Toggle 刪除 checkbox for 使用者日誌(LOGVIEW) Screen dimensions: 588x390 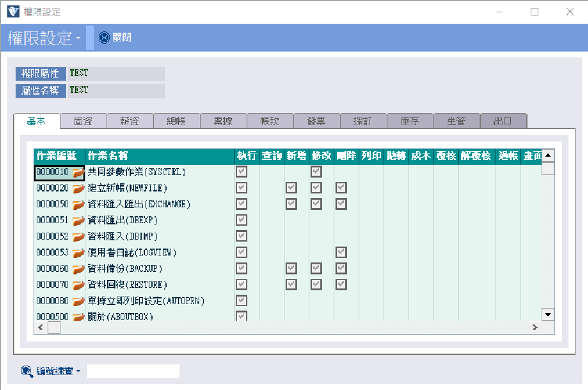pos(341,252)
